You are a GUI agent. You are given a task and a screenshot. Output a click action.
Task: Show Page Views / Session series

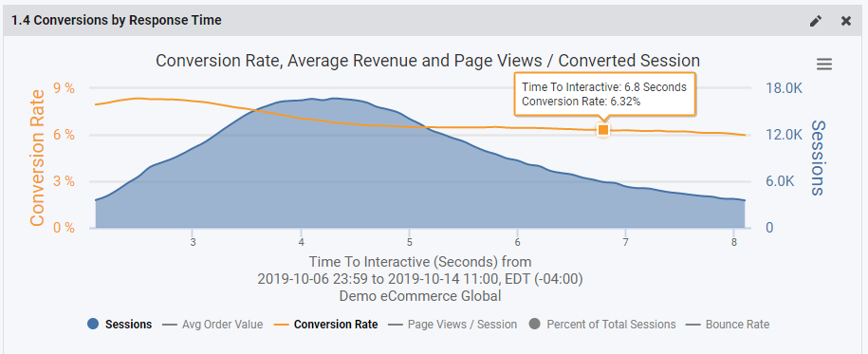pyautogui.click(x=452, y=324)
